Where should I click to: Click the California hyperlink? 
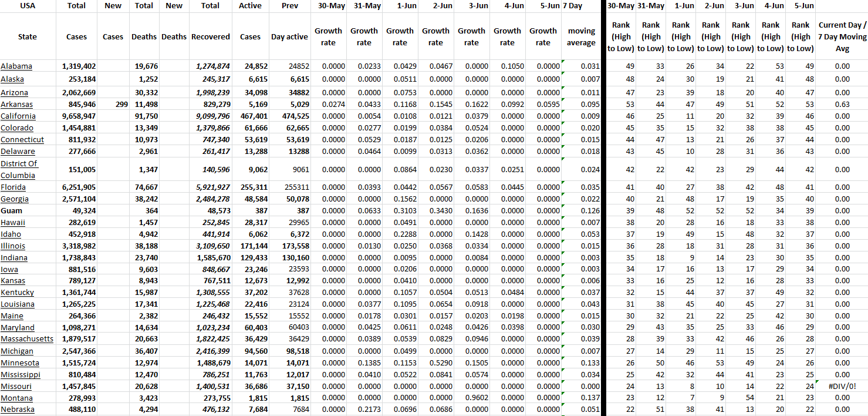pyautogui.click(x=18, y=116)
